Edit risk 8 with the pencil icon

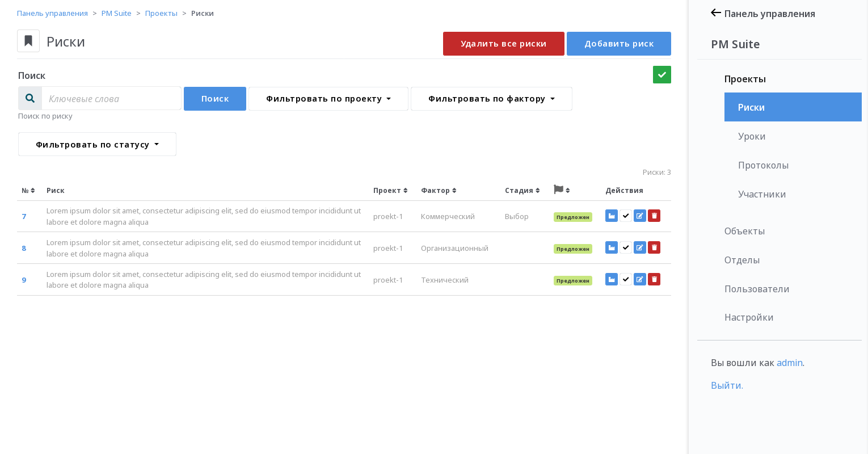(640, 247)
